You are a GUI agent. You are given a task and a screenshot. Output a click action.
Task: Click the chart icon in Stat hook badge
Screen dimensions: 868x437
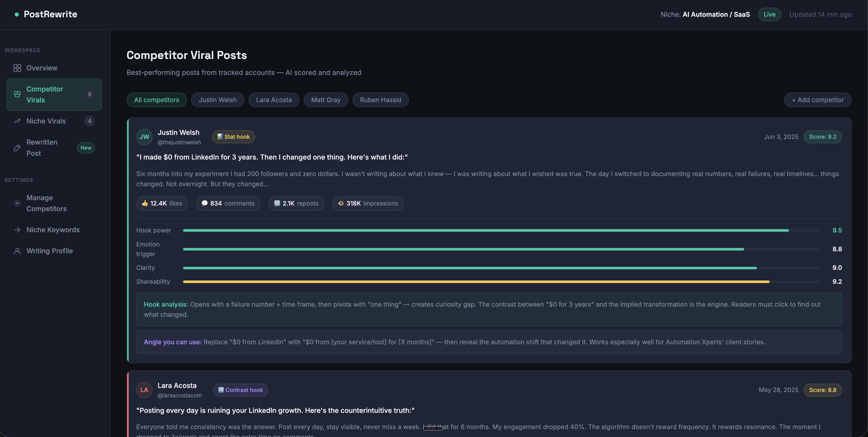pos(220,137)
